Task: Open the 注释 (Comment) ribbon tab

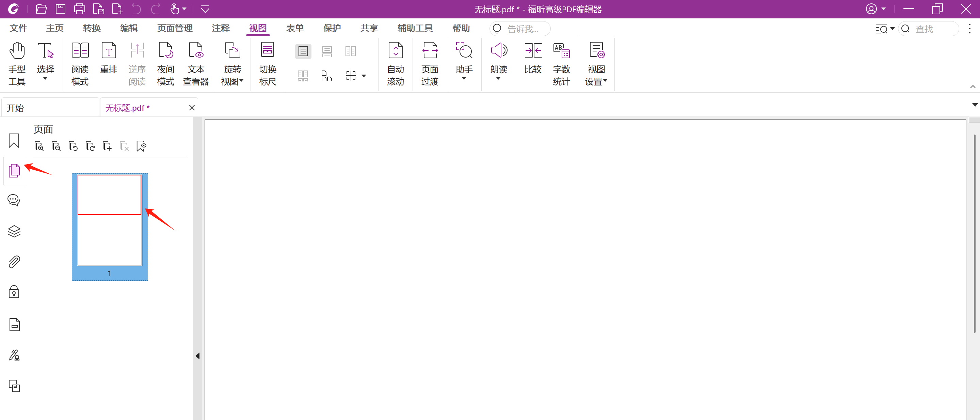Action: point(221,28)
